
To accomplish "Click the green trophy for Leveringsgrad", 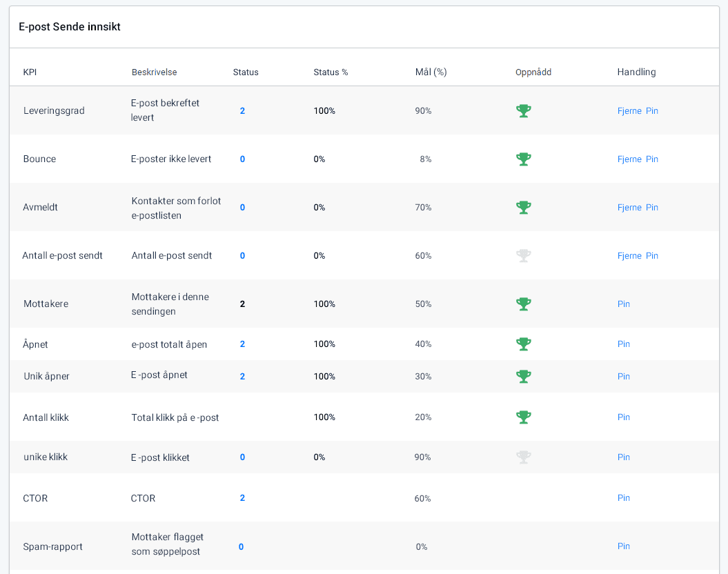I will tap(524, 111).
